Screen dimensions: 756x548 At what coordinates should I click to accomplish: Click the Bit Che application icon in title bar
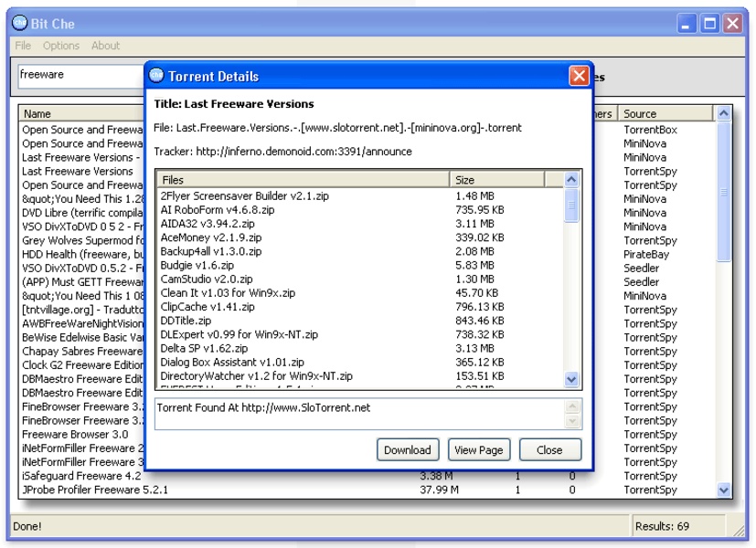(x=19, y=24)
